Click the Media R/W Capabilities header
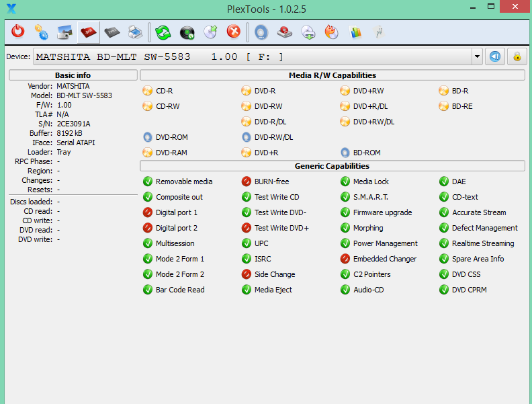Screen dimensions: 532x404 point(332,75)
